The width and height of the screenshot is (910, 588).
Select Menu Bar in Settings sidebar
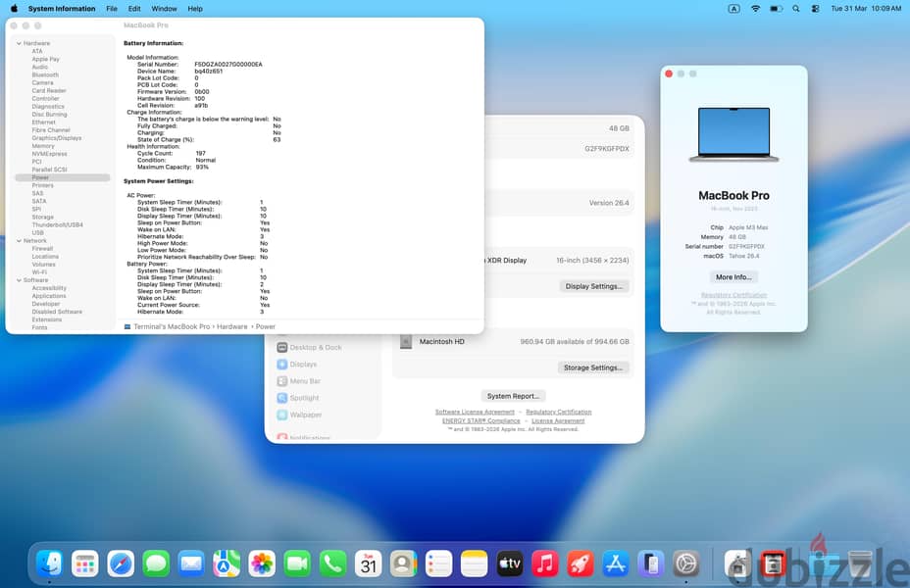(x=299, y=381)
